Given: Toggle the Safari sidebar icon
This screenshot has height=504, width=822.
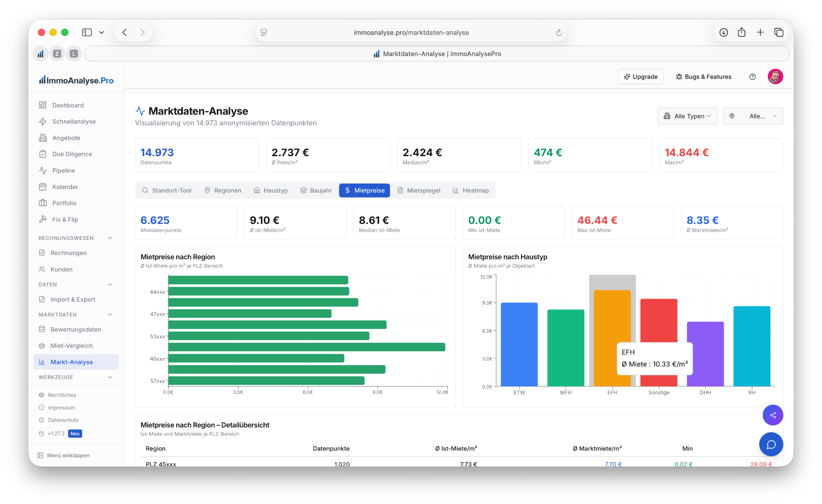Looking at the screenshot, I should click(87, 33).
